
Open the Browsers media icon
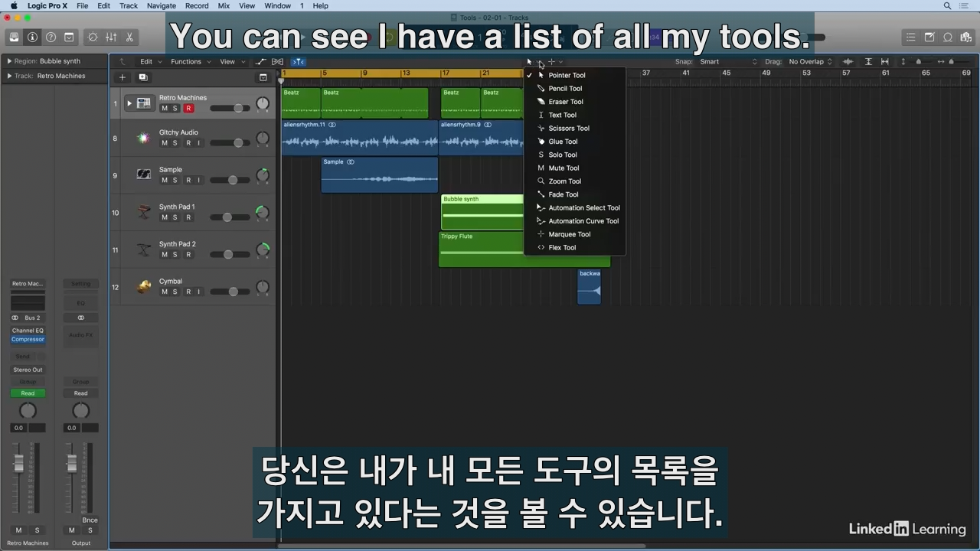click(x=966, y=37)
